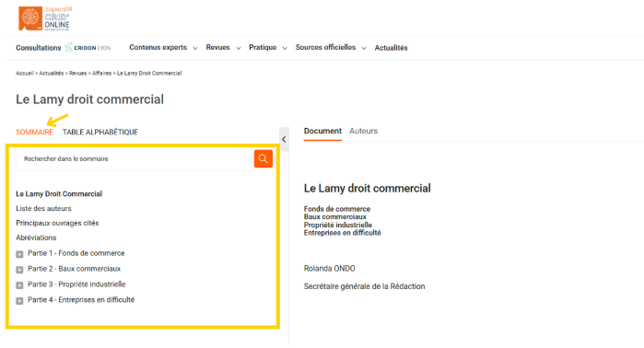
Task: Open the Sources officielles menu label
Action: pos(325,47)
